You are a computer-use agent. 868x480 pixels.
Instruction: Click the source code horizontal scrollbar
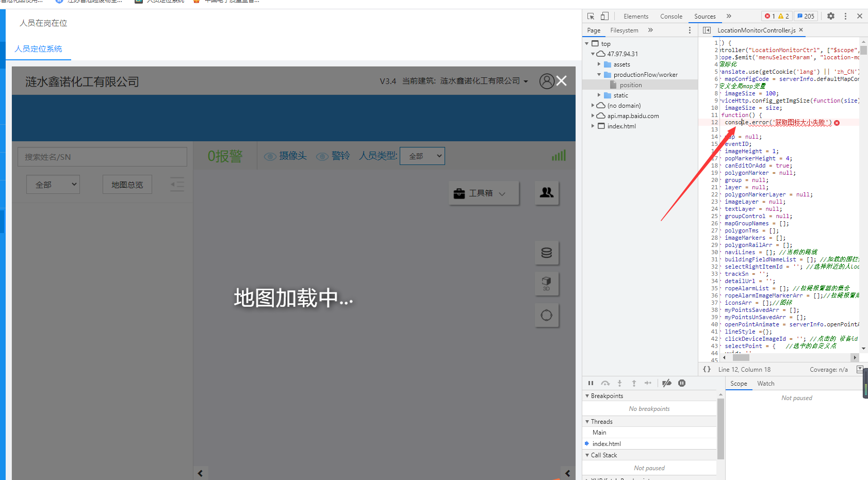(741, 357)
